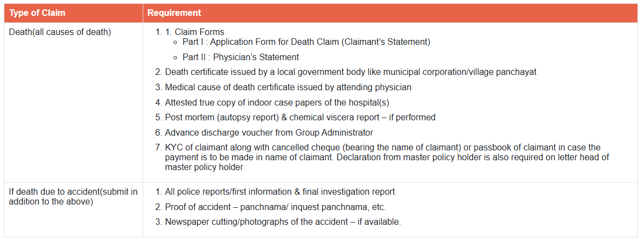Click the Newspaper cutting/photographs item
Screen dimensions: 644x245
[283, 221]
